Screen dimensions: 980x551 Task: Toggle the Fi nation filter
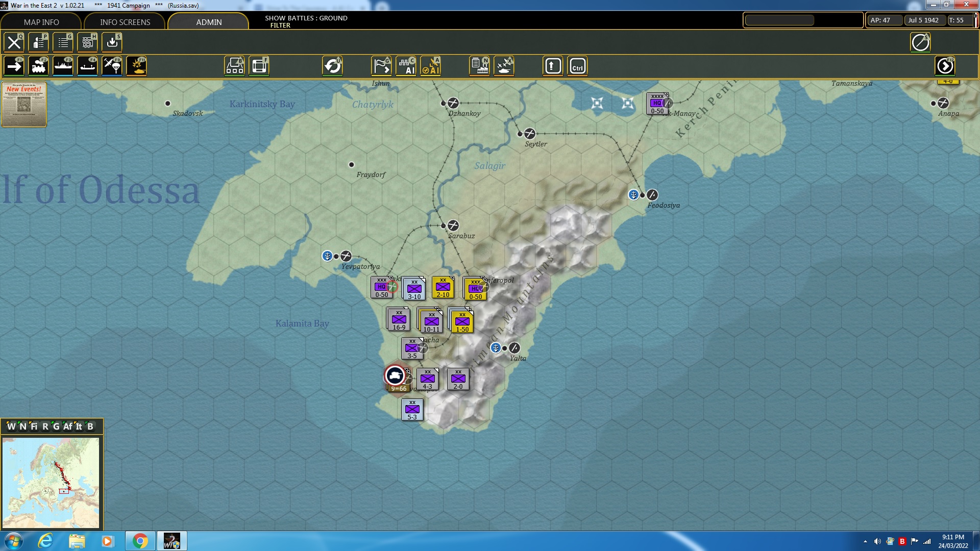34,427
